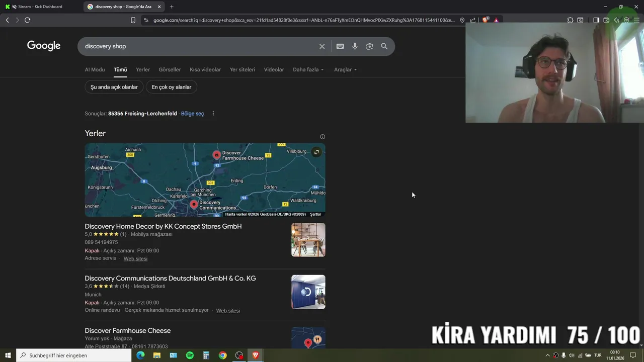Open the Brave Shields lion icon

tap(485, 20)
